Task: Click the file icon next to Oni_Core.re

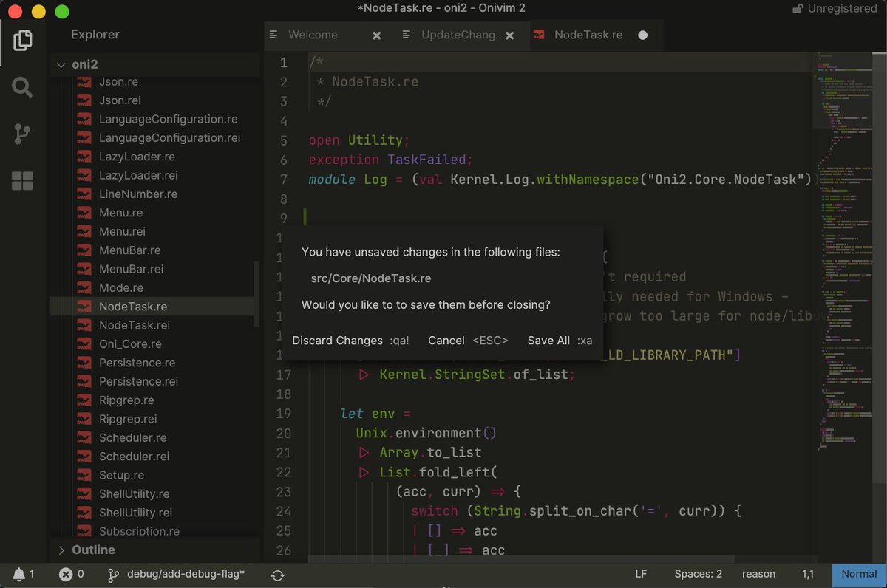Action: point(85,344)
